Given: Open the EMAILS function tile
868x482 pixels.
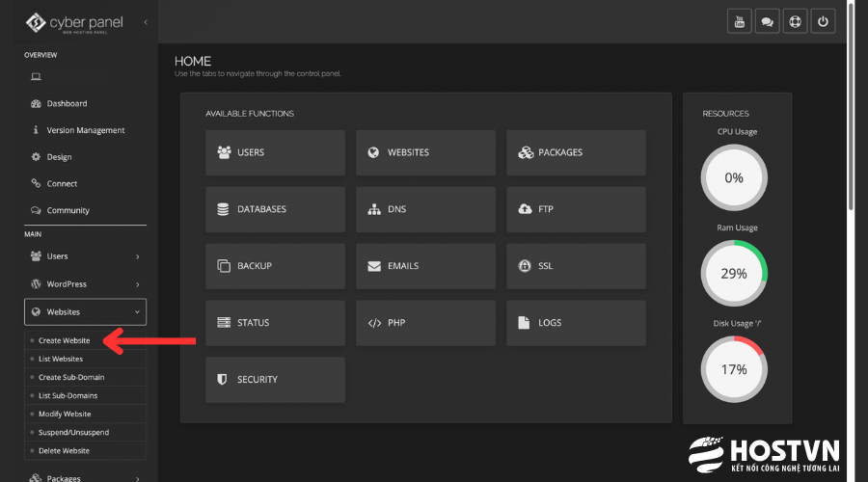Looking at the screenshot, I should [x=425, y=266].
